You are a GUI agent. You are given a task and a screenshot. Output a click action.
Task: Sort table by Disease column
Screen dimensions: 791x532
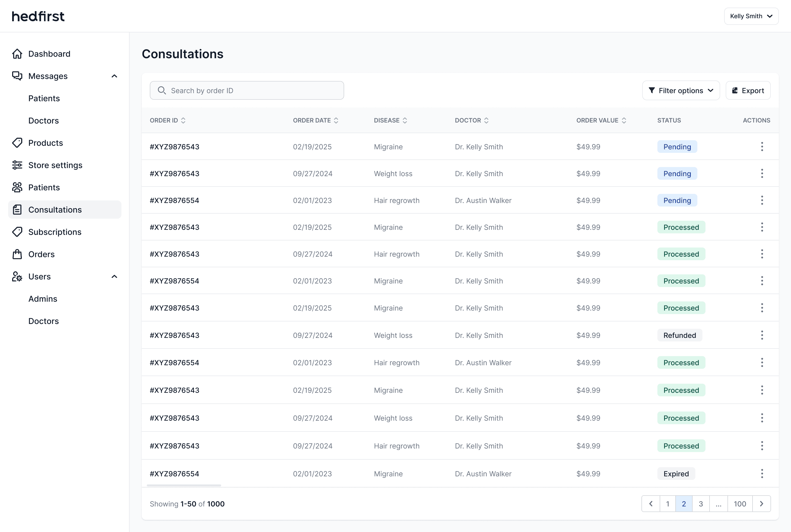click(x=405, y=120)
